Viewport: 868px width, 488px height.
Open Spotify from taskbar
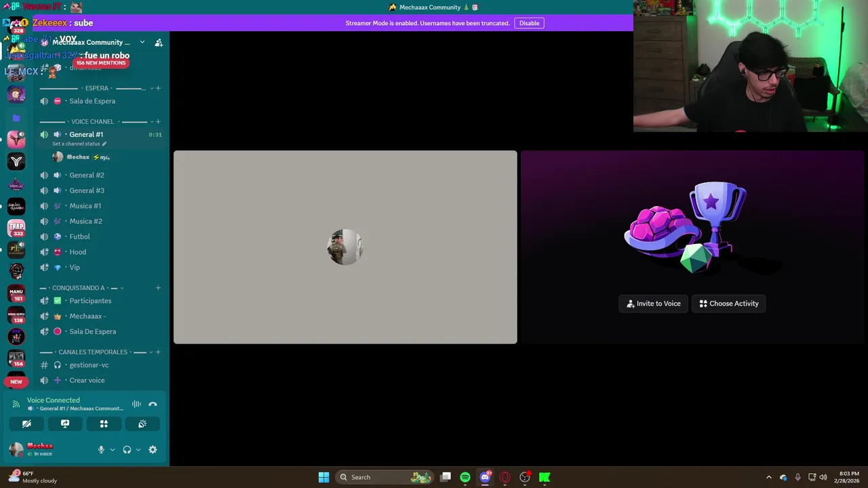click(x=465, y=477)
